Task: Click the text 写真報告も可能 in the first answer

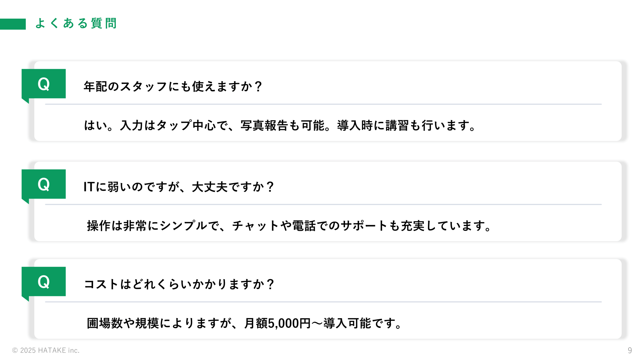Action: 283,125
